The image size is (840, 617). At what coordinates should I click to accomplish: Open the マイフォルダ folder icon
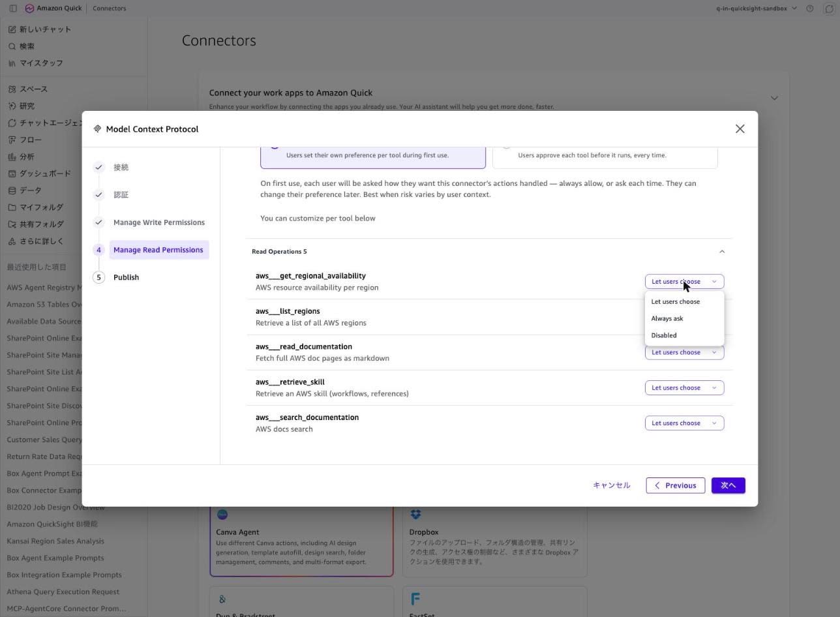(x=12, y=208)
